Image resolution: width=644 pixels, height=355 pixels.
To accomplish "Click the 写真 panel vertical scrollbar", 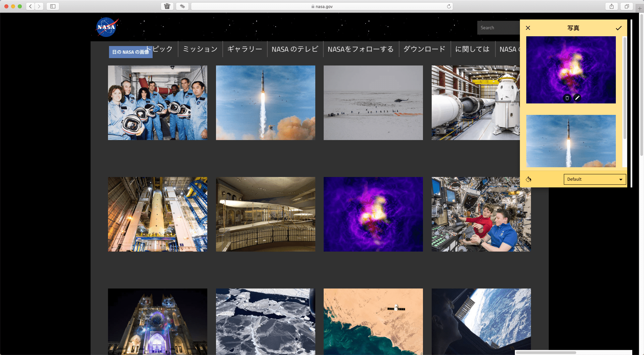I will tap(625, 88).
